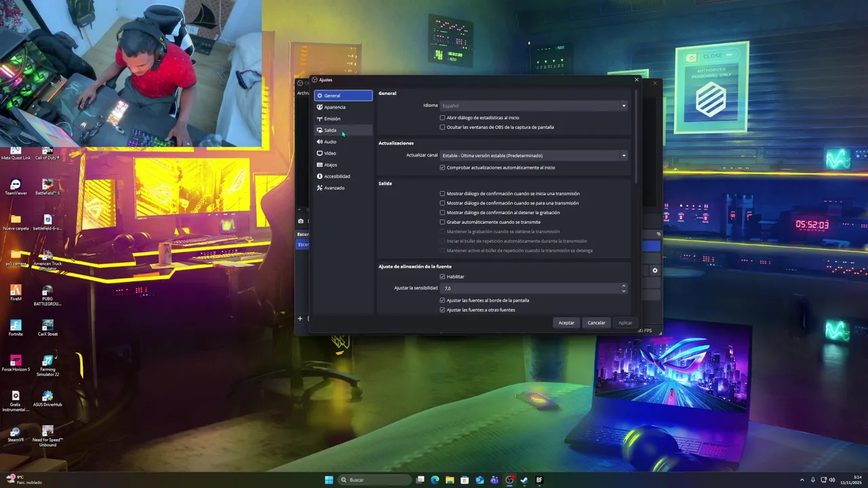
Task: Click the Need for Speed Unbound desktop icon
Action: point(47,436)
